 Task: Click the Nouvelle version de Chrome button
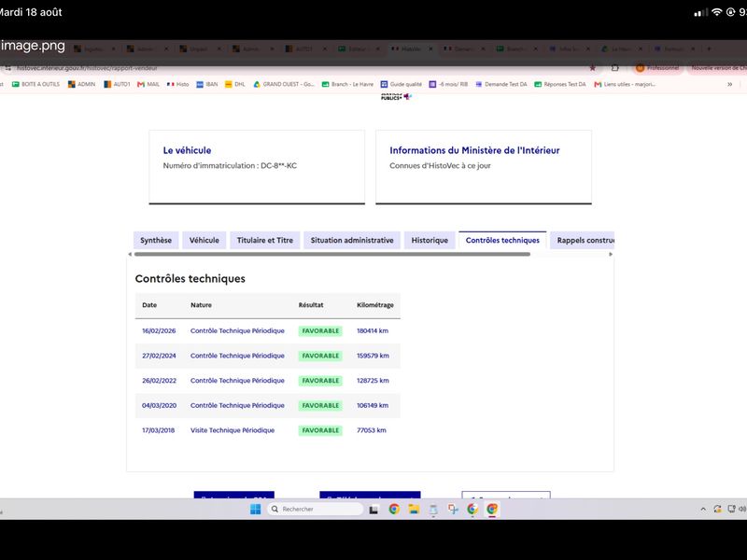[717, 68]
